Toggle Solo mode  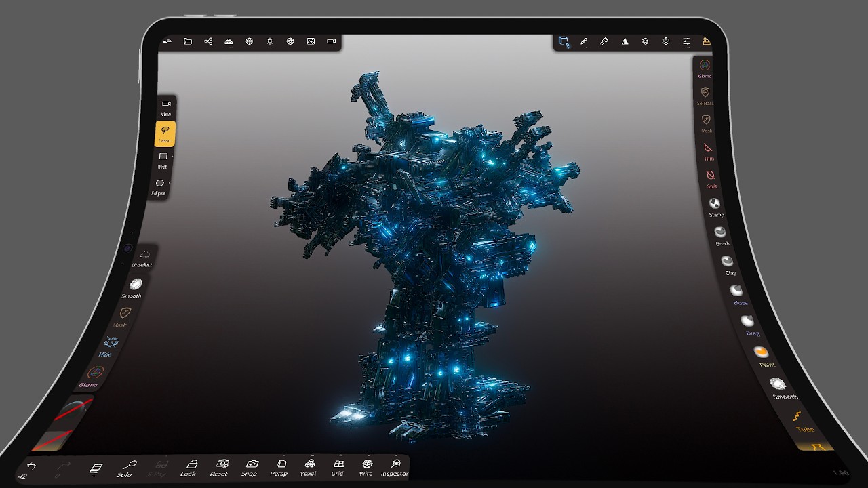click(127, 468)
